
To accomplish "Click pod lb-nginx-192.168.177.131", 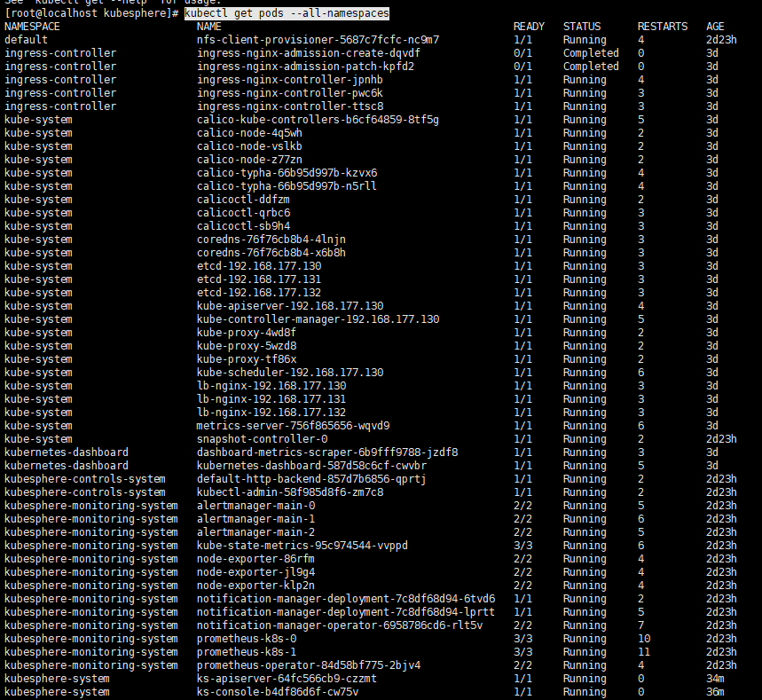I will [271, 399].
